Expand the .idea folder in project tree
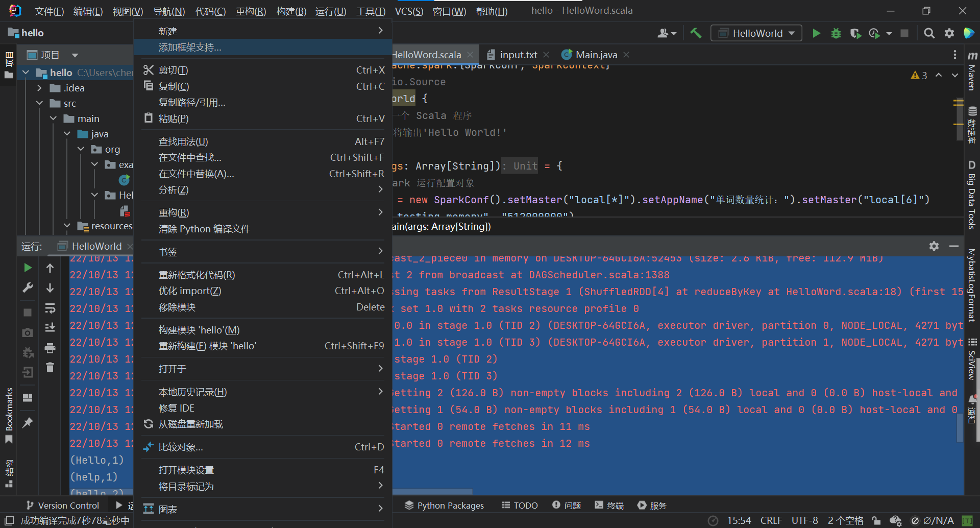The height and width of the screenshot is (528, 980). tap(40, 88)
